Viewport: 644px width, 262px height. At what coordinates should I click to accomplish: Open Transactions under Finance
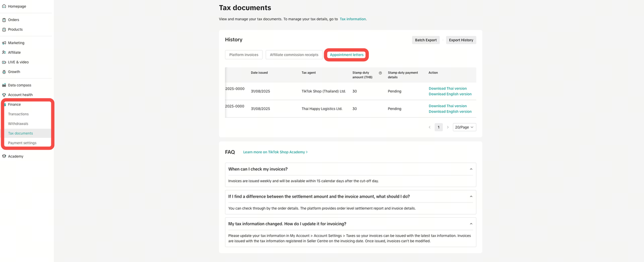(18, 114)
